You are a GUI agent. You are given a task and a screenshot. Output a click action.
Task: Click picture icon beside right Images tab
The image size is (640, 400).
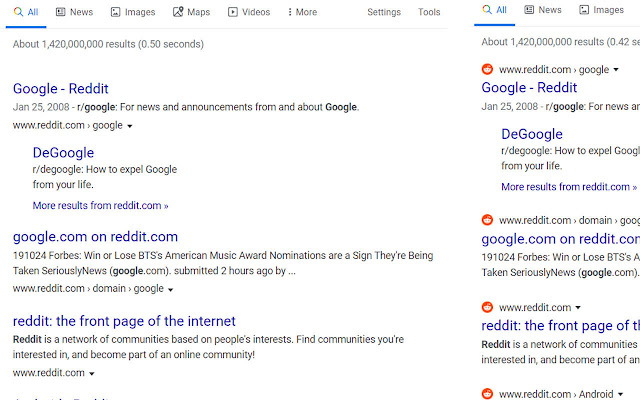click(584, 10)
